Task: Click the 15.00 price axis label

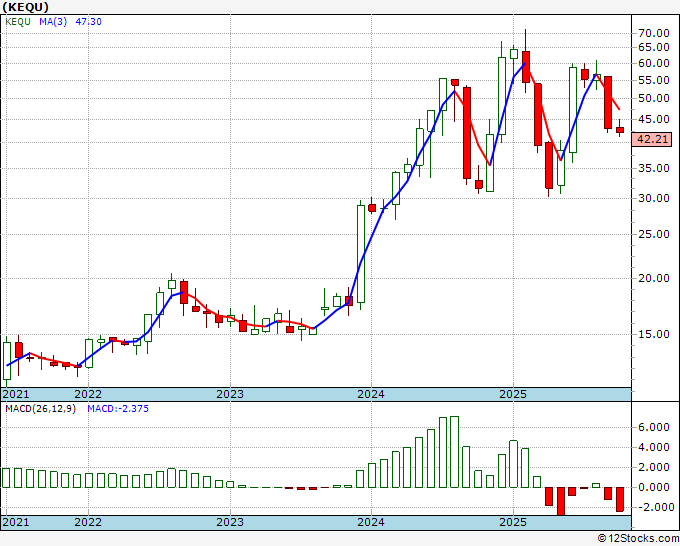Action: coord(653,334)
